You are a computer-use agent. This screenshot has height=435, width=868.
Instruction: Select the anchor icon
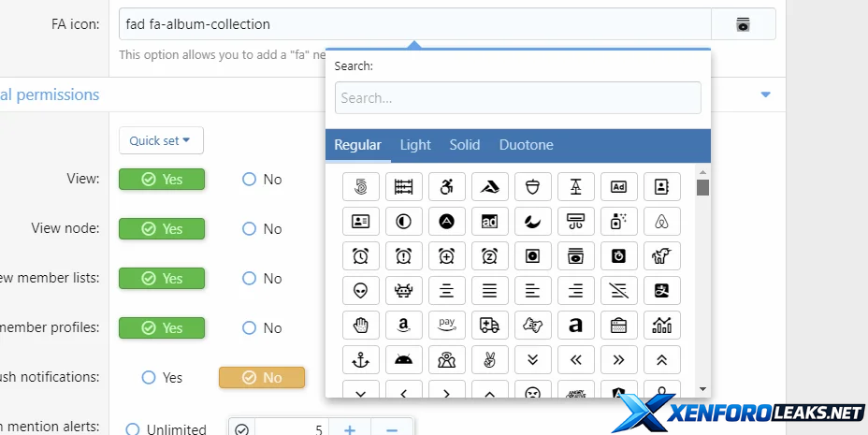(360, 359)
